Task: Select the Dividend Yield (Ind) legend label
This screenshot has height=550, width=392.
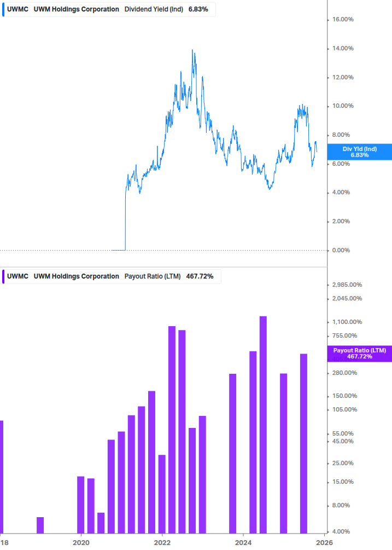Action: 154,9
